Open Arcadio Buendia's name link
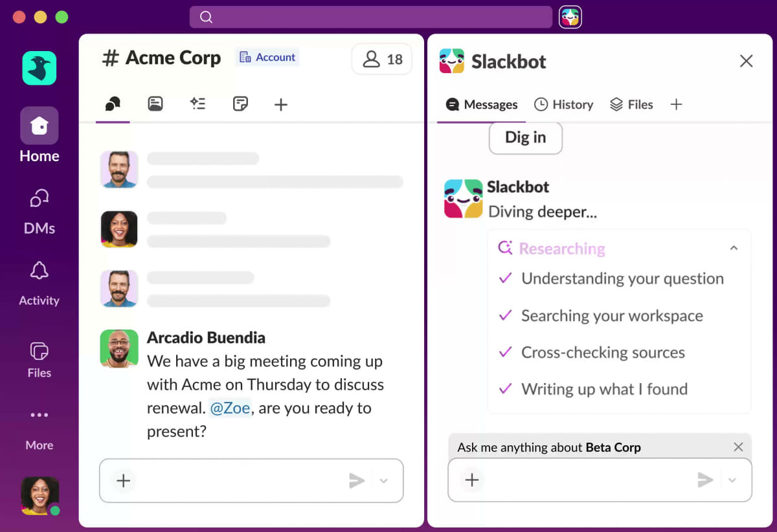Screen dimensions: 777x532 point(206,337)
